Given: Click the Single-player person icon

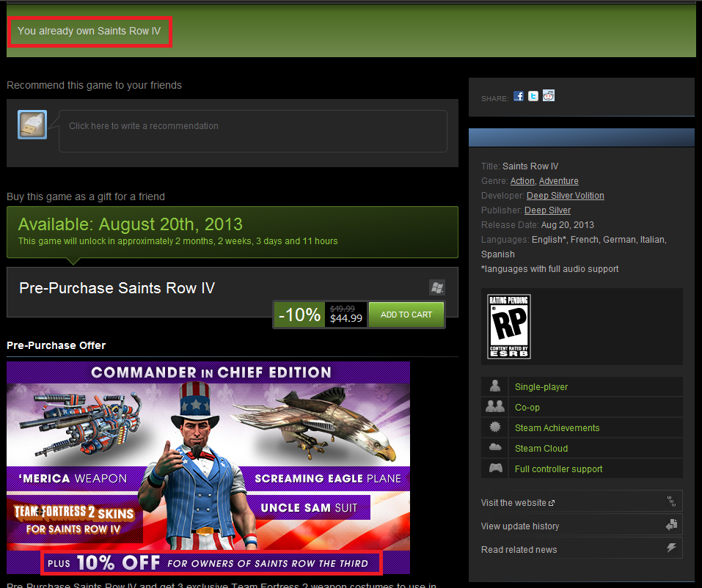Looking at the screenshot, I should 494,386.
